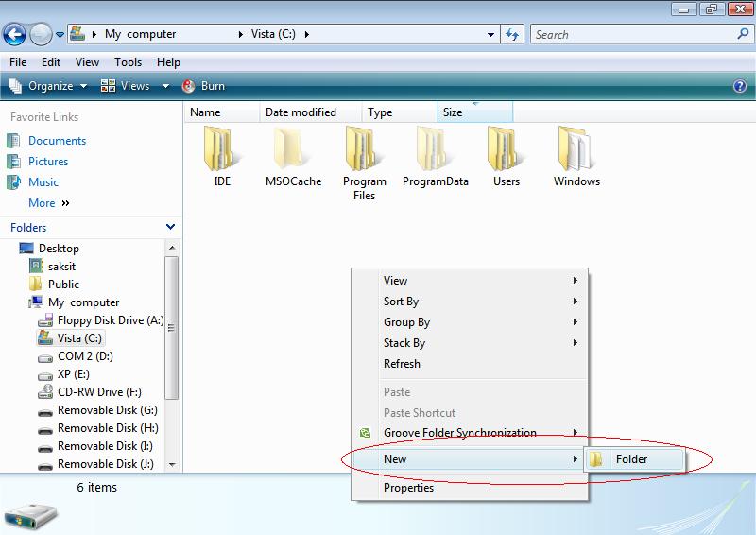Select Removable Disk (J:) in tree
756x535 pixels.
pyautogui.click(x=106, y=463)
